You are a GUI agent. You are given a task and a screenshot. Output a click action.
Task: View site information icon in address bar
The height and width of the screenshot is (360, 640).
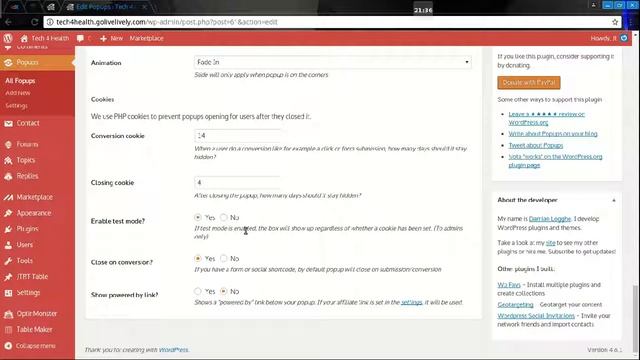pyautogui.click(x=50, y=22)
